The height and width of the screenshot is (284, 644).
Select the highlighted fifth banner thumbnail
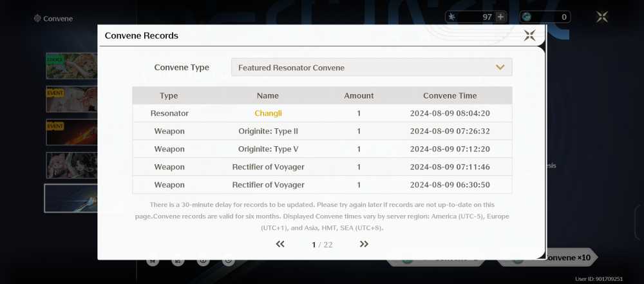71,198
